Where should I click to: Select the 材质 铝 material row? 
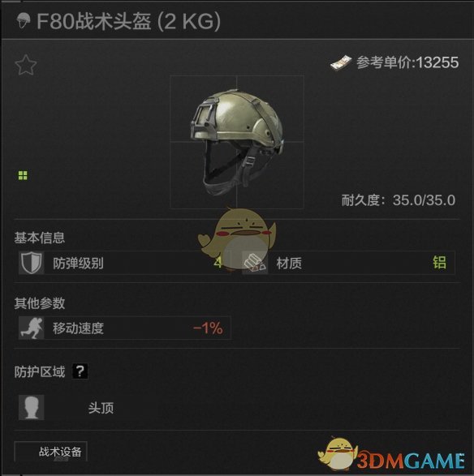[x=348, y=263]
